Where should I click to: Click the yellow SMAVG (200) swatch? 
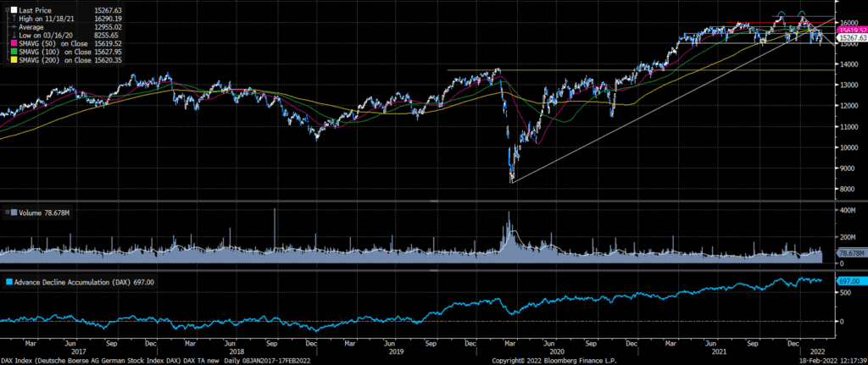pyautogui.click(x=14, y=60)
